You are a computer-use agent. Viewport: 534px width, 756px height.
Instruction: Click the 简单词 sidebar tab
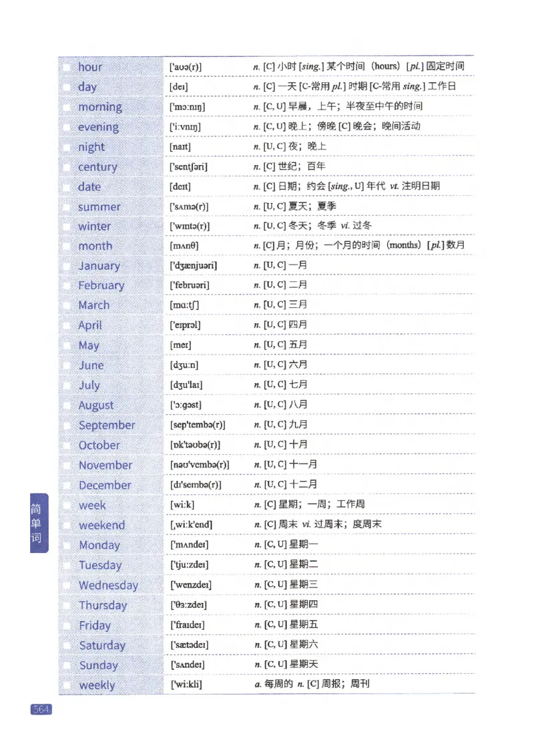(x=37, y=525)
